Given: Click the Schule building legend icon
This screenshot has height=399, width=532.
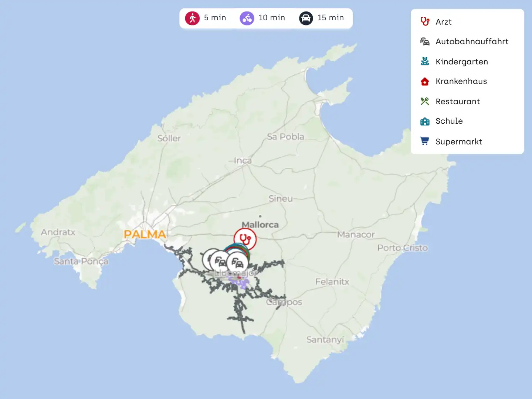Looking at the screenshot, I should [x=425, y=121].
